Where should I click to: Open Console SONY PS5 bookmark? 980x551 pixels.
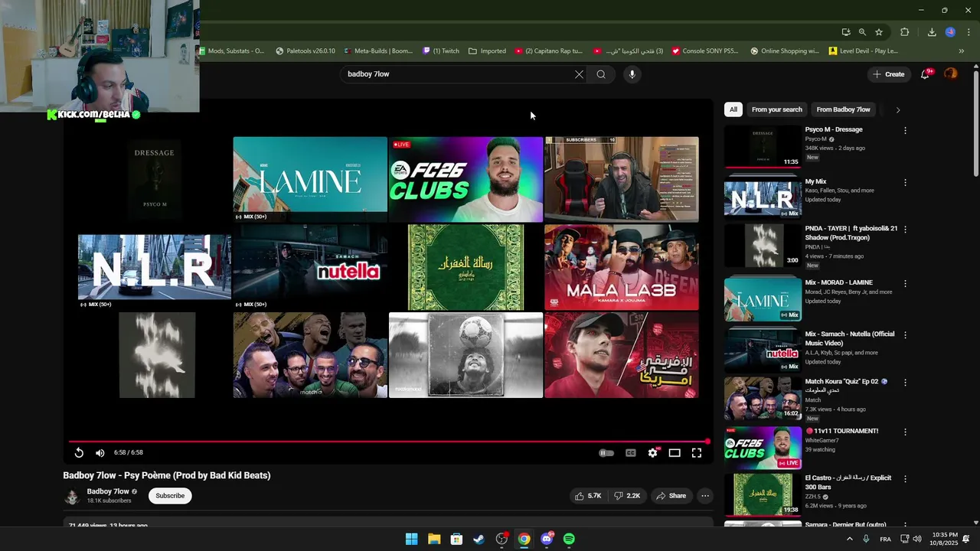click(705, 51)
